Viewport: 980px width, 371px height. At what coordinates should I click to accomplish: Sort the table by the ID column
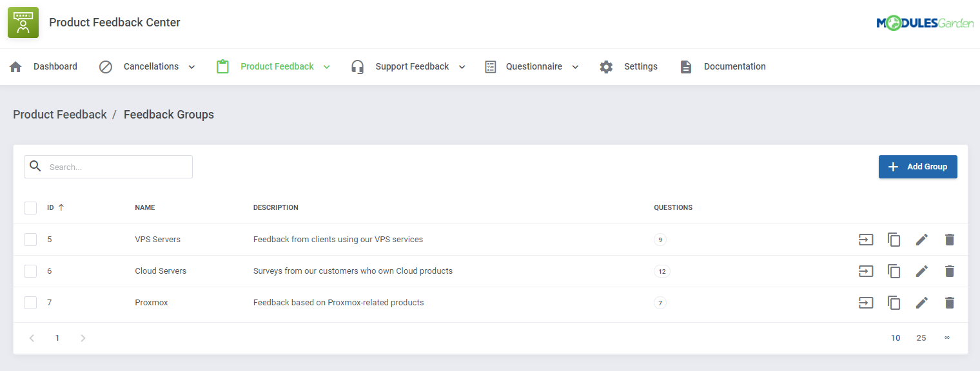click(x=54, y=207)
